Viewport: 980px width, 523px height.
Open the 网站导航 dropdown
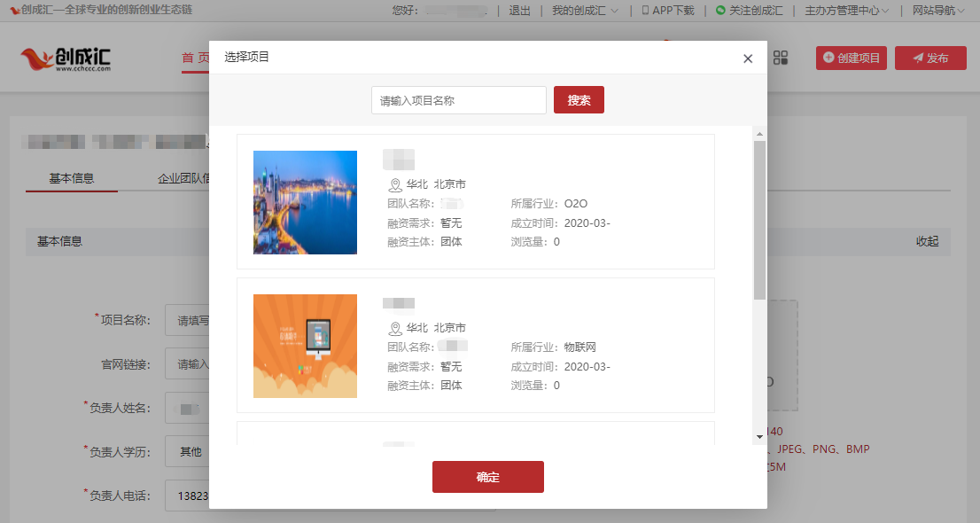[937, 11]
